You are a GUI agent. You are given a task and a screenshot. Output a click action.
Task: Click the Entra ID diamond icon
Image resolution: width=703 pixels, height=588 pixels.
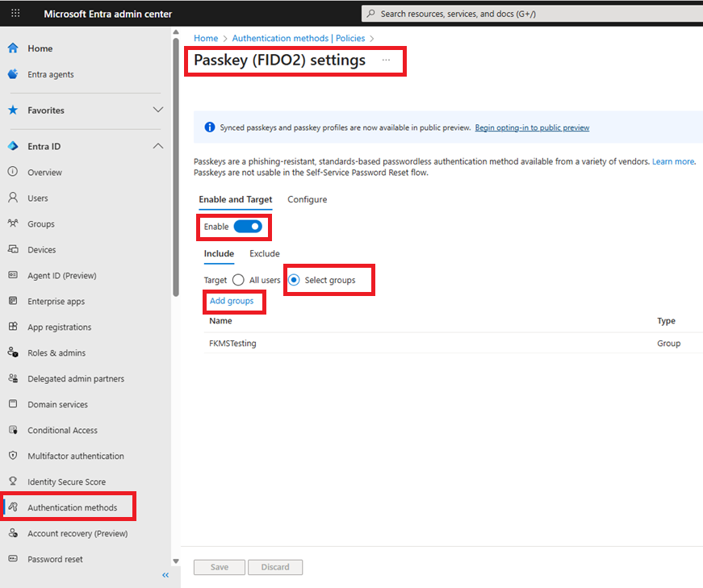[13, 146]
